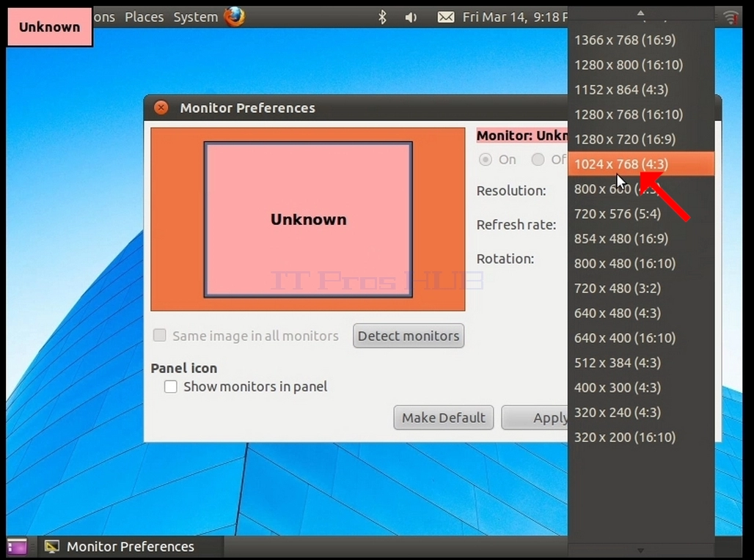Close the Monitor Preferences window
754x560 pixels.
point(161,108)
